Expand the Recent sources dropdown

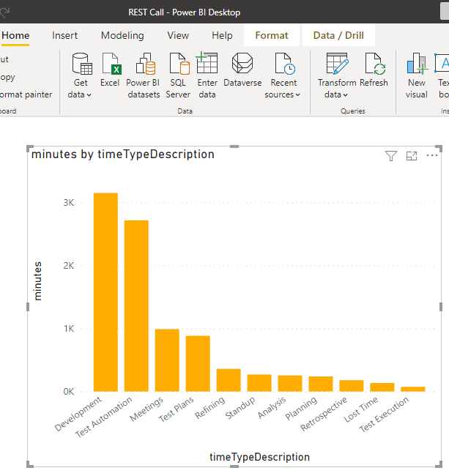[x=283, y=94]
